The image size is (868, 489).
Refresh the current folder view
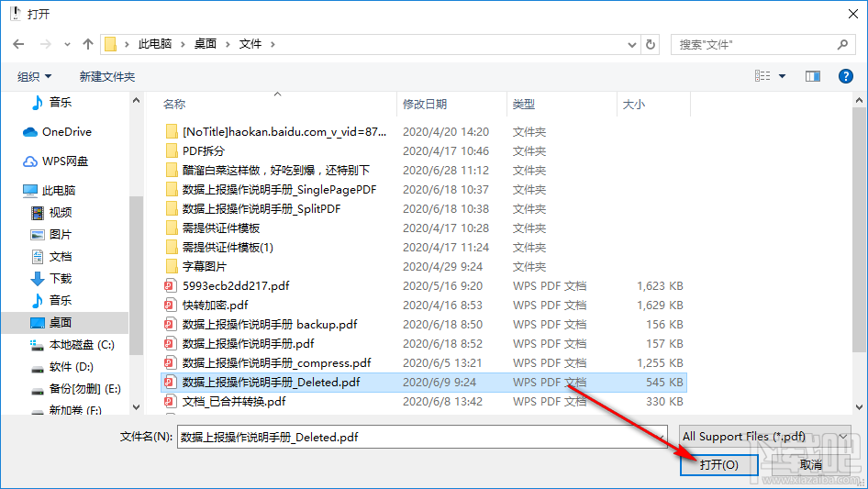651,44
